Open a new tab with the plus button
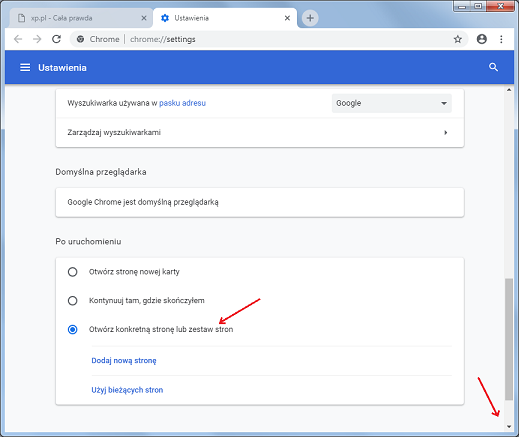The image size is (519, 437). (x=310, y=18)
